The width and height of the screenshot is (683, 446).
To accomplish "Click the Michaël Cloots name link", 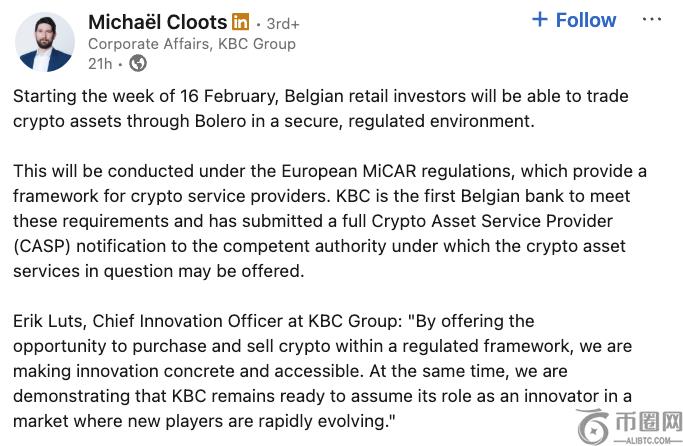I will [x=158, y=21].
